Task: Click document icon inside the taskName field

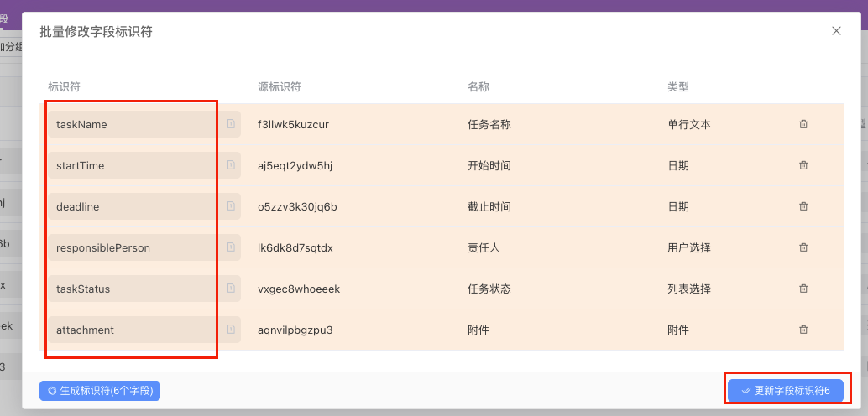Action: 231,124
